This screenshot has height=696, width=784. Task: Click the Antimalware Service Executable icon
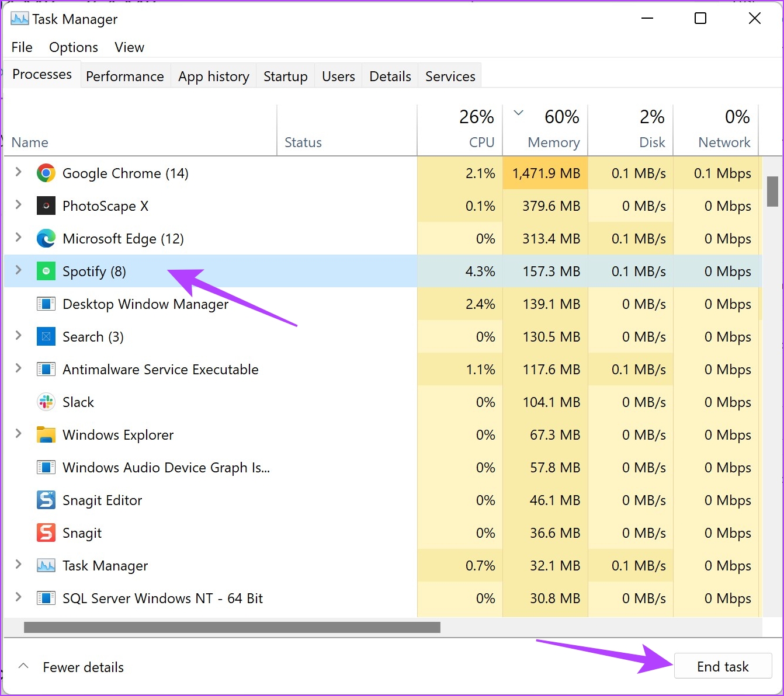click(46, 370)
